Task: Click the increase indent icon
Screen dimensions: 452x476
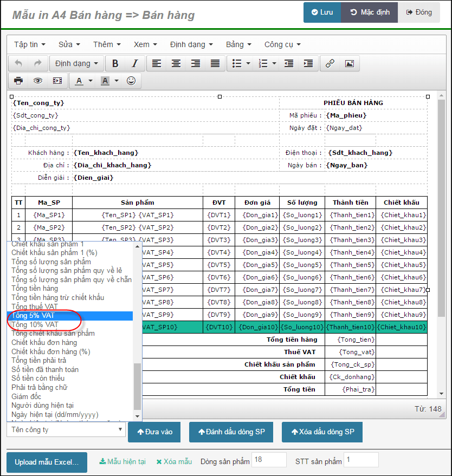Action: [308, 63]
